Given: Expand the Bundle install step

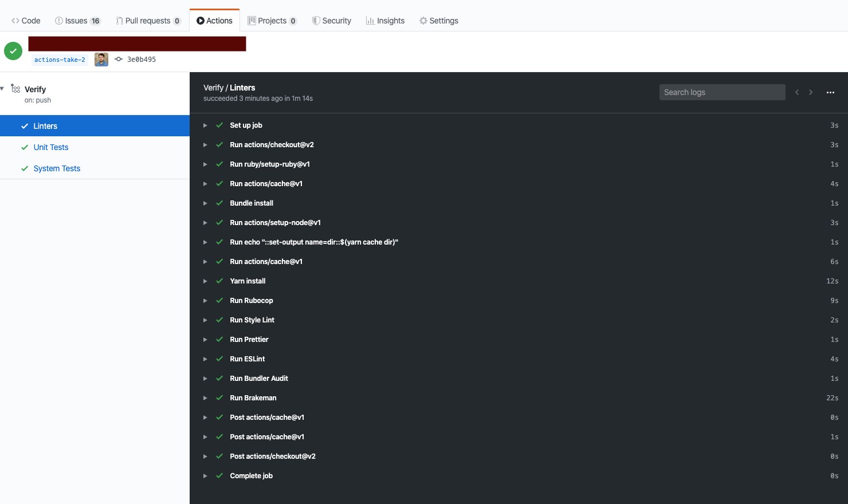Looking at the screenshot, I should [x=205, y=203].
